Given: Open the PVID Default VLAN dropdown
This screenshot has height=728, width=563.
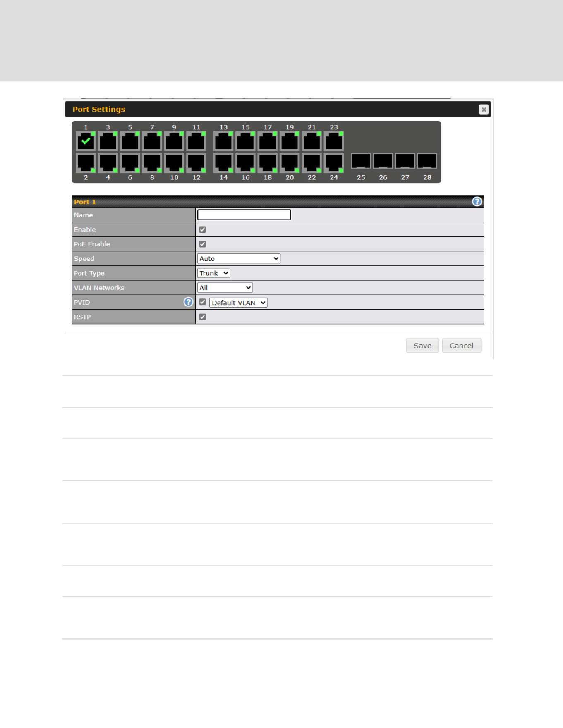Looking at the screenshot, I should (x=238, y=303).
